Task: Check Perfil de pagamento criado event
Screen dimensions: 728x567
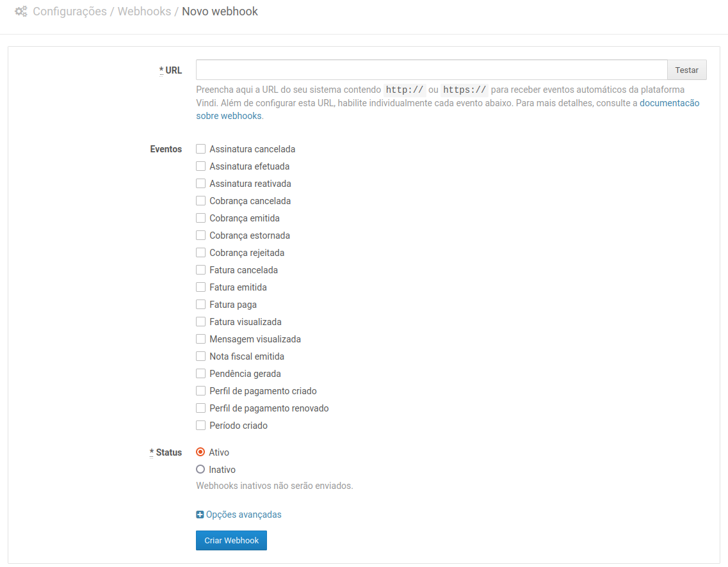Action: (x=200, y=390)
